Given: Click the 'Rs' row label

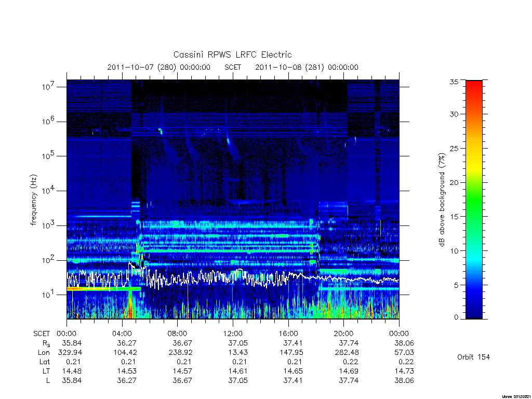Looking at the screenshot, I should click(46, 343).
